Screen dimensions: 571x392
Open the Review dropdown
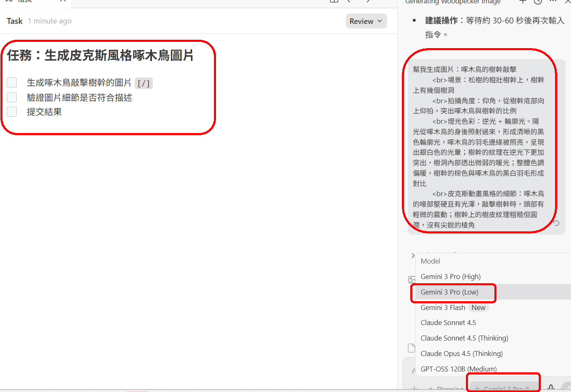point(366,21)
